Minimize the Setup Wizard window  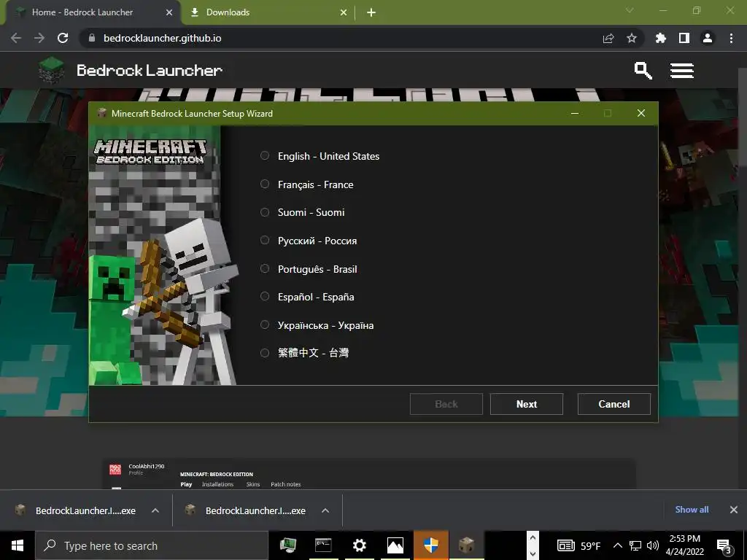coord(575,113)
